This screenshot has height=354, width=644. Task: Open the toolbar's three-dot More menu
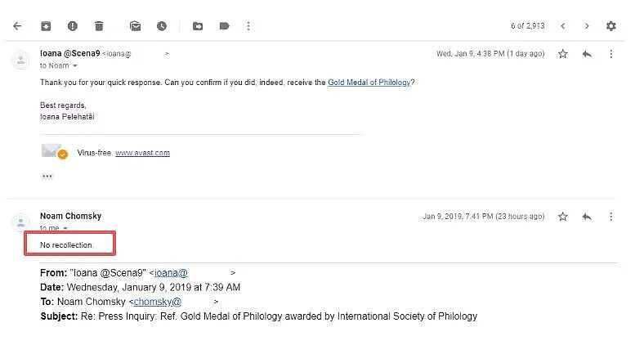pos(248,26)
